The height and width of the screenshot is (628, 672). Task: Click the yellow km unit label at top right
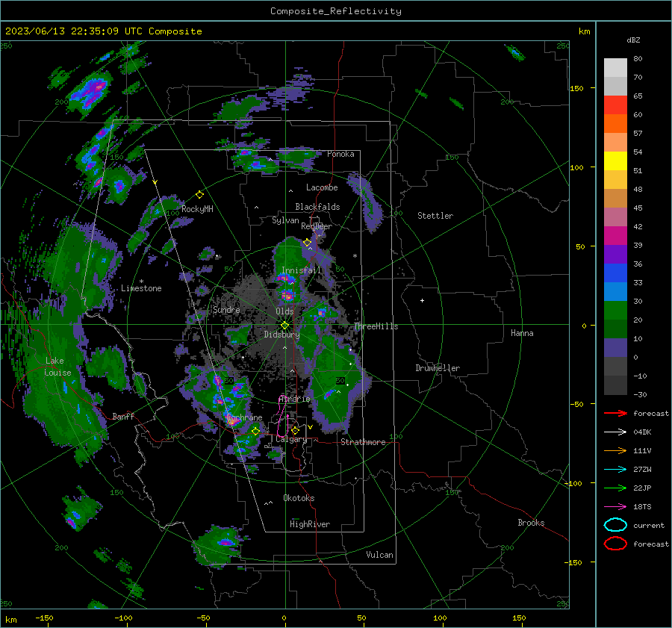pyautogui.click(x=584, y=31)
